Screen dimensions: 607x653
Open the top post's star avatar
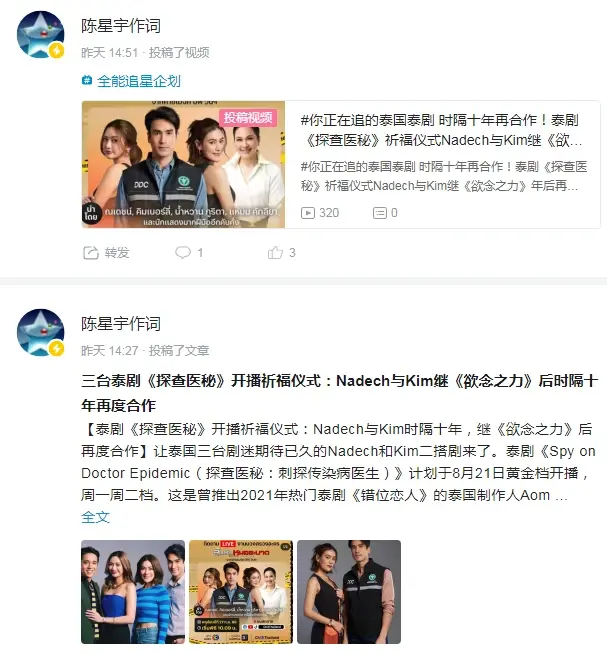pyautogui.click(x=40, y=35)
